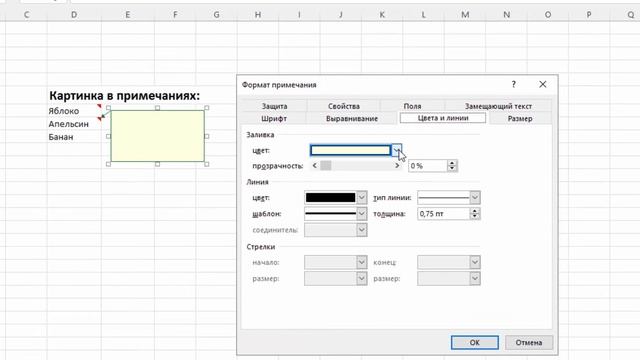The width and height of the screenshot is (640, 360).
Task: Open the line pattern (шаблон) dropdown
Action: click(x=362, y=213)
